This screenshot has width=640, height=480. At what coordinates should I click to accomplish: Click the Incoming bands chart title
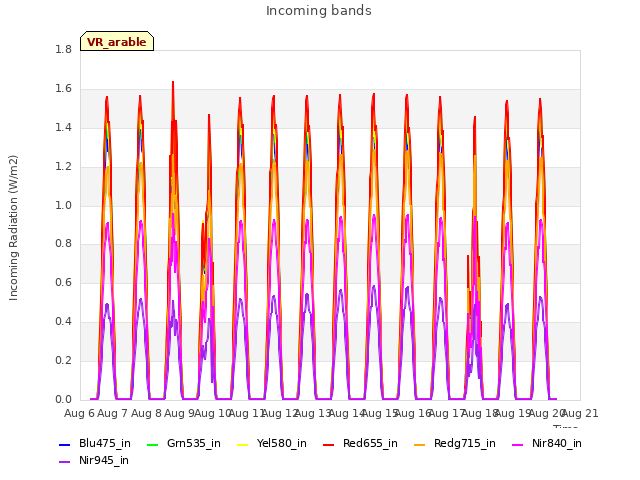(x=319, y=11)
